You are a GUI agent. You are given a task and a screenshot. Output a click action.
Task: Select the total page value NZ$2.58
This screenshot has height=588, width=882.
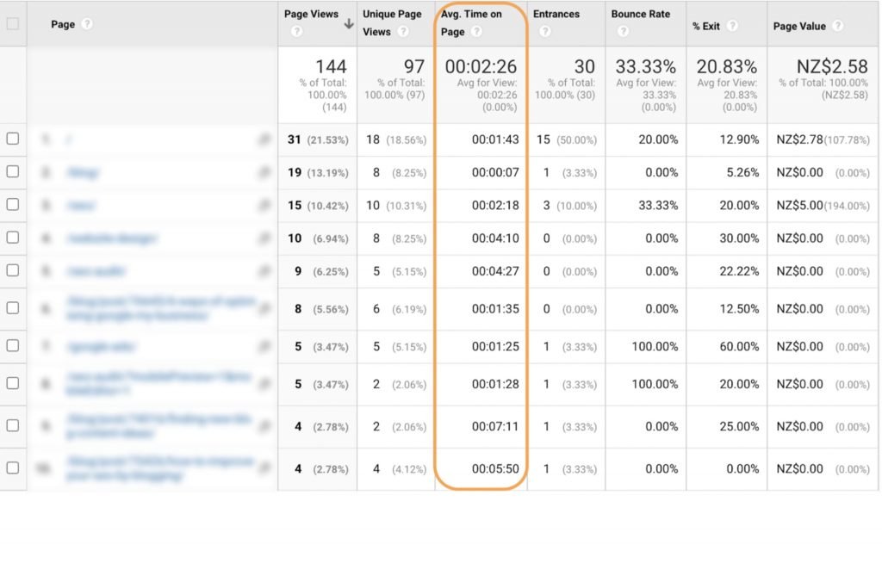(x=832, y=66)
